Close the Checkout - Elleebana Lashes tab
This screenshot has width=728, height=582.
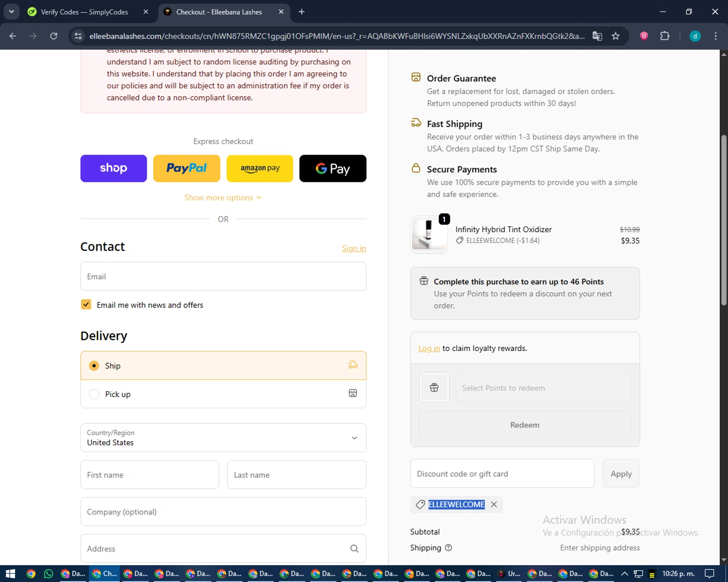281,12
